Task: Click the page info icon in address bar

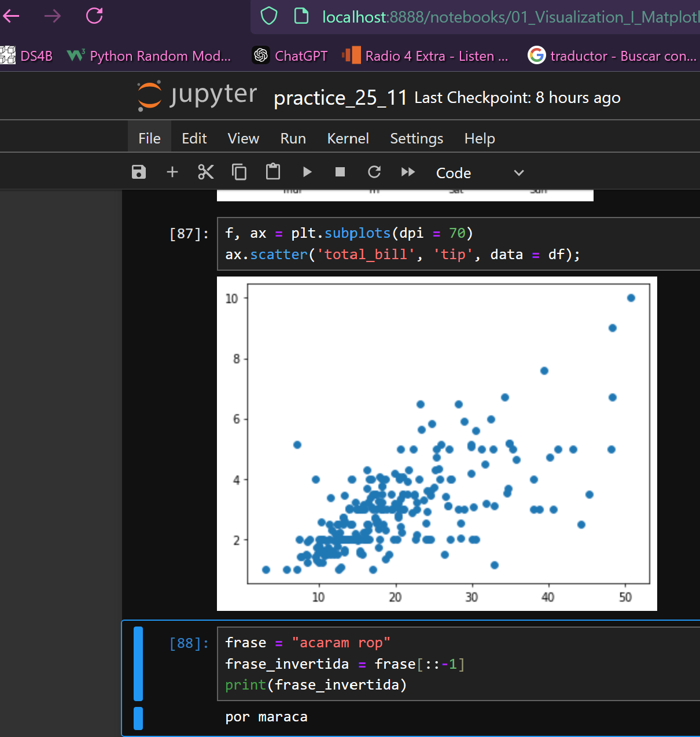Action: coord(301,16)
